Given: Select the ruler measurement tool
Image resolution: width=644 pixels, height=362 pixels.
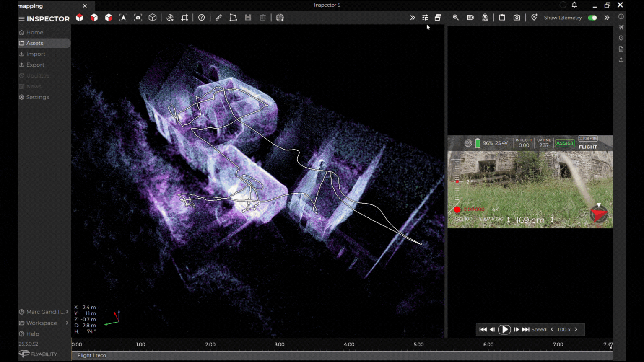Looking at the screenshot, I should click(x=218, y=18).
